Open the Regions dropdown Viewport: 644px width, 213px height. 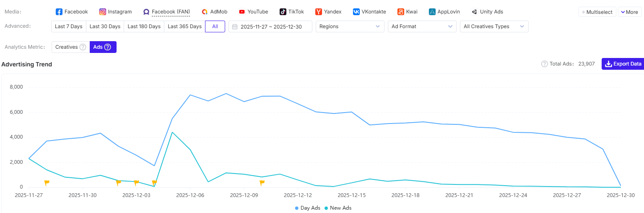click(350, 26)
